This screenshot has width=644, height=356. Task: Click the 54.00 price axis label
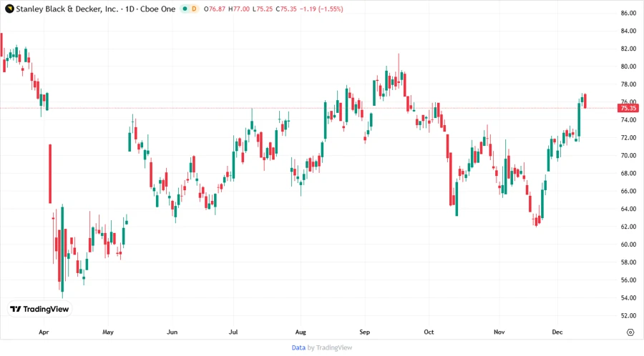click(628, 298)
